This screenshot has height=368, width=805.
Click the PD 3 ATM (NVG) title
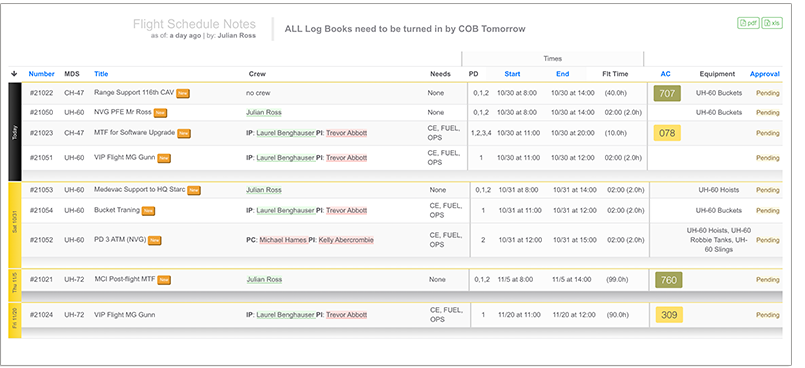click(x=120, y=239)
